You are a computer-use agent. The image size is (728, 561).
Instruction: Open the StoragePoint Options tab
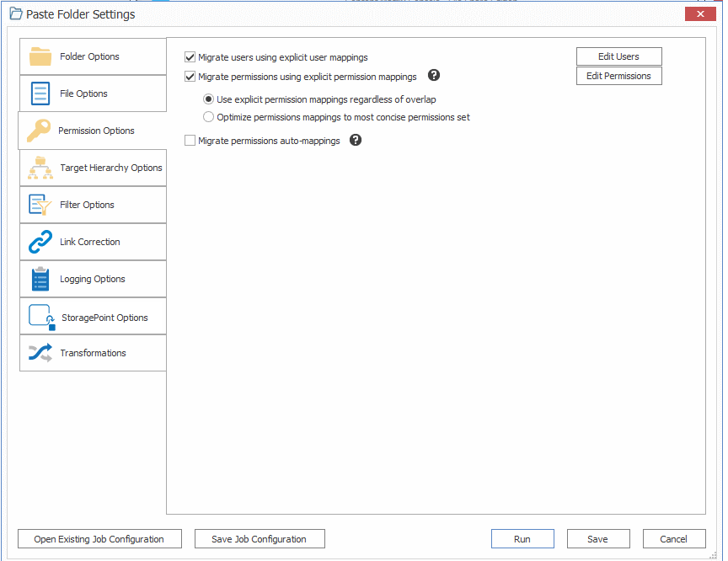(x=40, y=316)
